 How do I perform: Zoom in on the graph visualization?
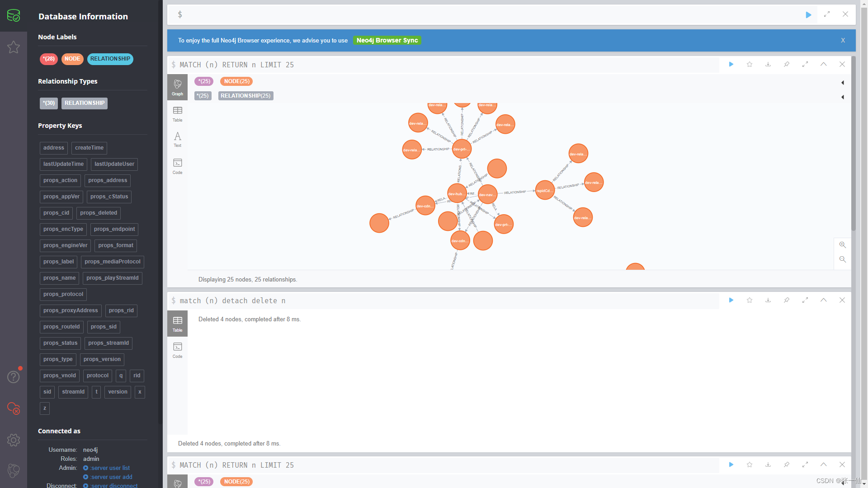tap(842, 245)
